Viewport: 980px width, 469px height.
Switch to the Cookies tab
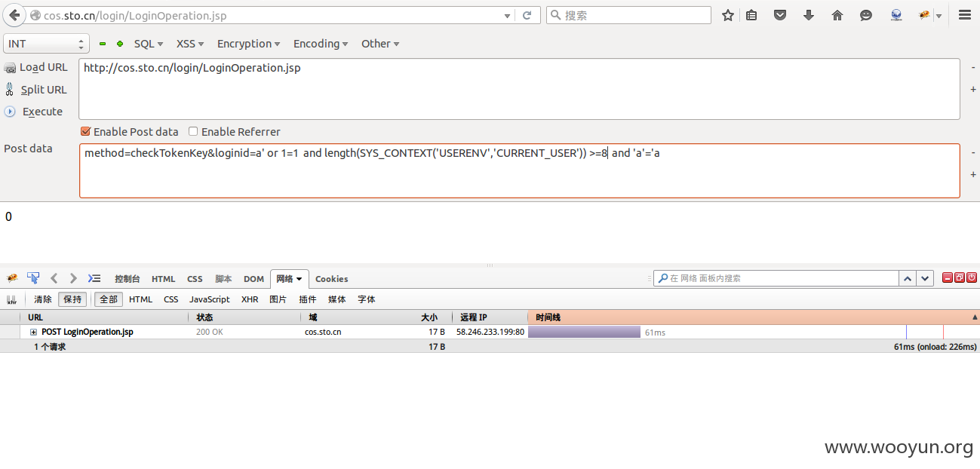[332, 279]
